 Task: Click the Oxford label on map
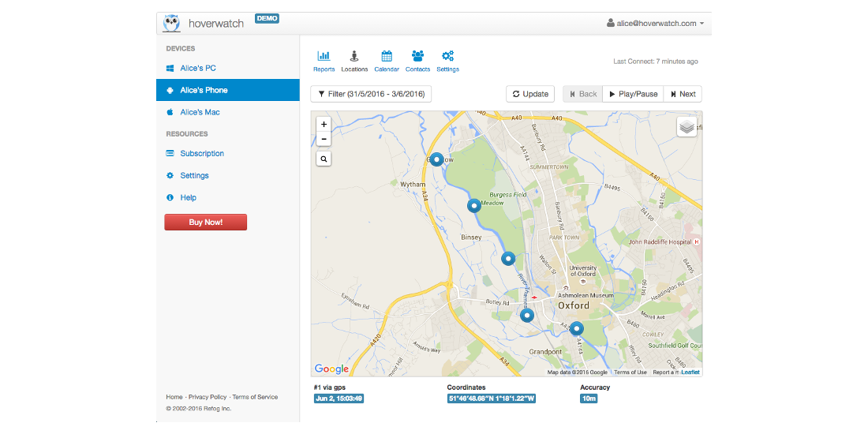pyautogui.click(x=574, y=305)
